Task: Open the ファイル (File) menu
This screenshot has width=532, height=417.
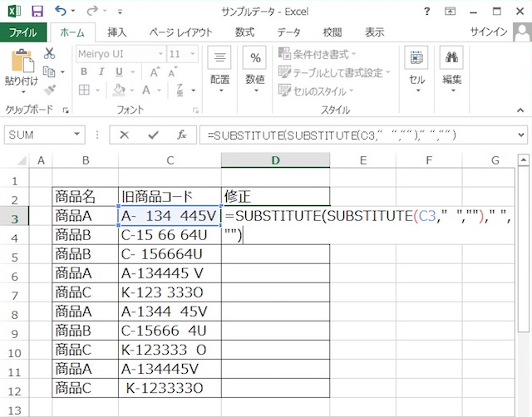Action: [x=22, y=32]
